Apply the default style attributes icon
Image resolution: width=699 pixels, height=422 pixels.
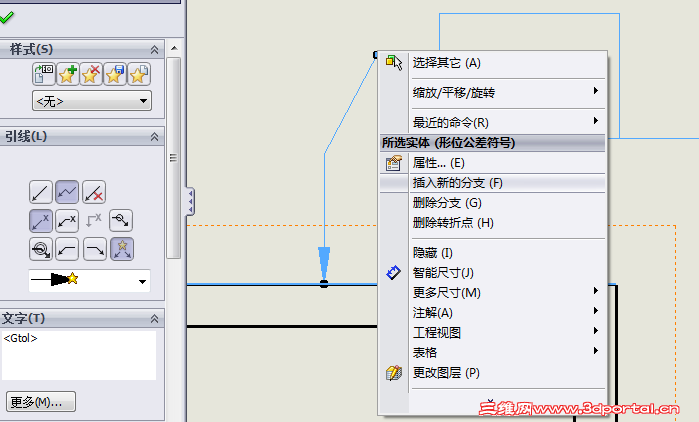44,74
